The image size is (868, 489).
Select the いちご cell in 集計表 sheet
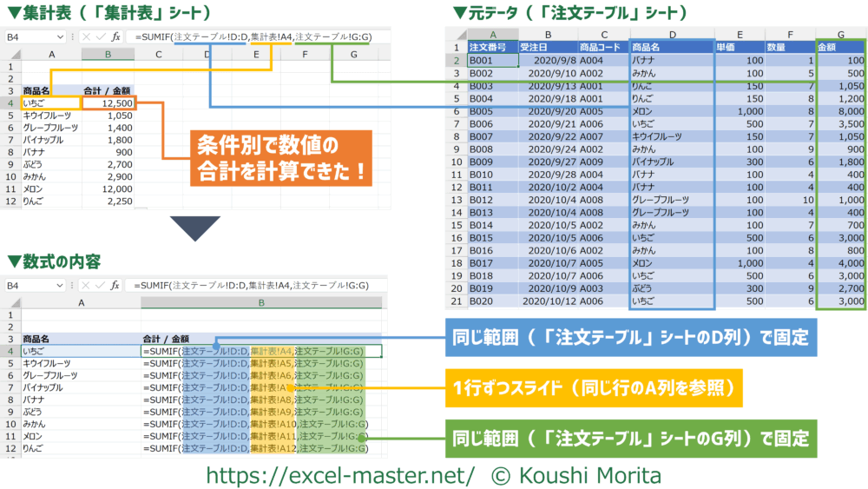tap(50, 102)
